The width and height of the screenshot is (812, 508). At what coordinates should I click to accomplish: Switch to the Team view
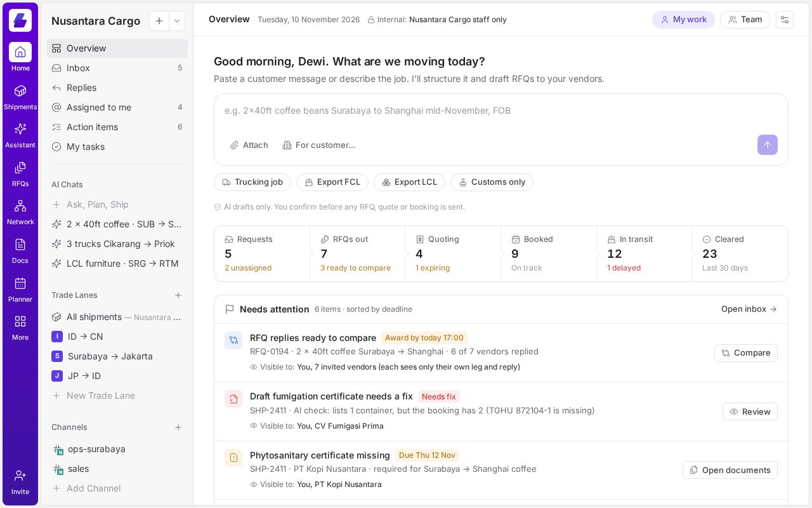(745, 20)
